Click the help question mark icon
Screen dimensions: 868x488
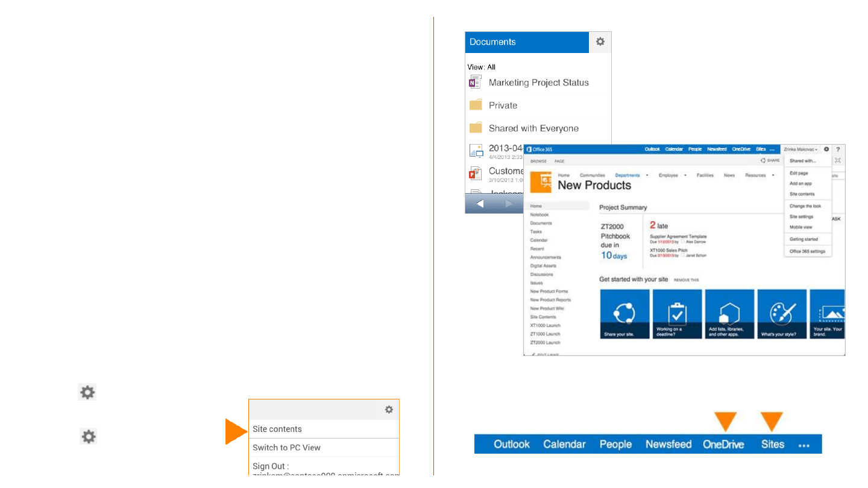point(838,149)
